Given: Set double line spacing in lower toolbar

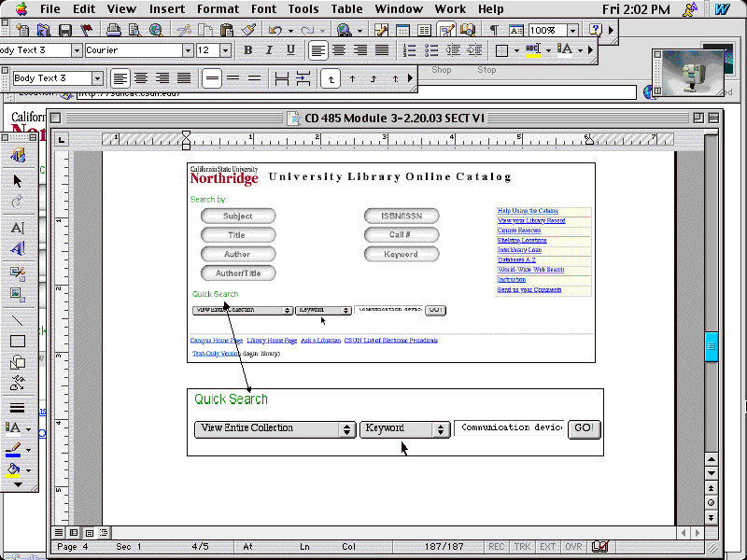Looking at the screenshot, I should pos(254,78).
